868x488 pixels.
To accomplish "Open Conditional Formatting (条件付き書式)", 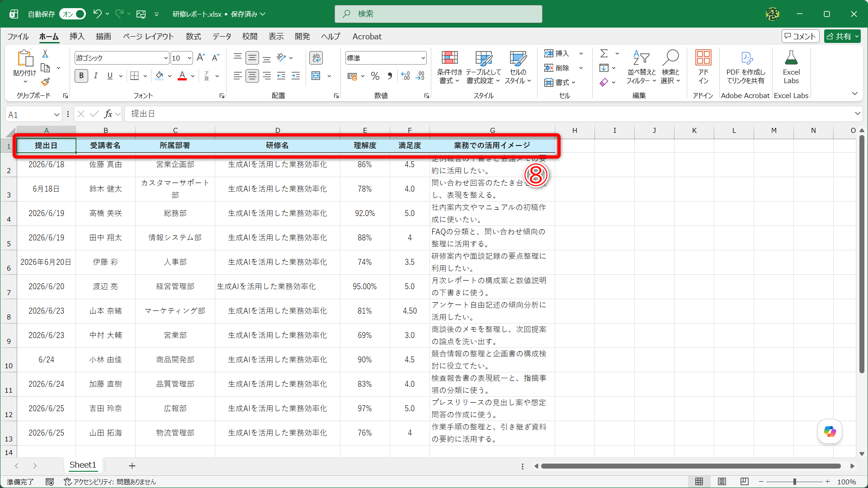I will [449, 67].
